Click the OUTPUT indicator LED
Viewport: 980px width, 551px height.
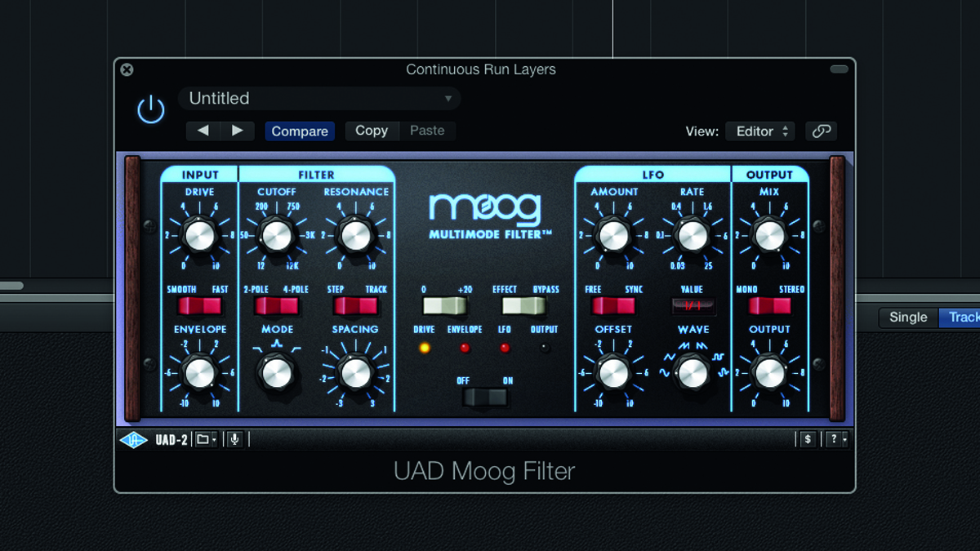544,348
